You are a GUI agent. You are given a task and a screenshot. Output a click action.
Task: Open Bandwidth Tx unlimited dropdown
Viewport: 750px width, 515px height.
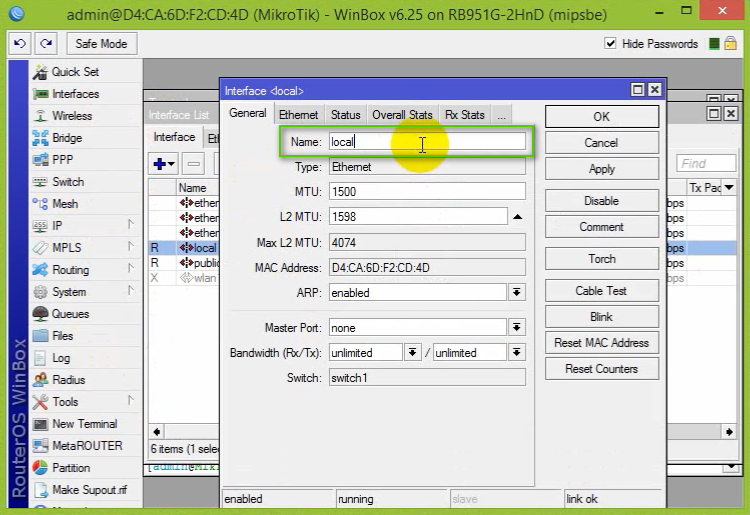pyautogui.click(x=517, y=352)
